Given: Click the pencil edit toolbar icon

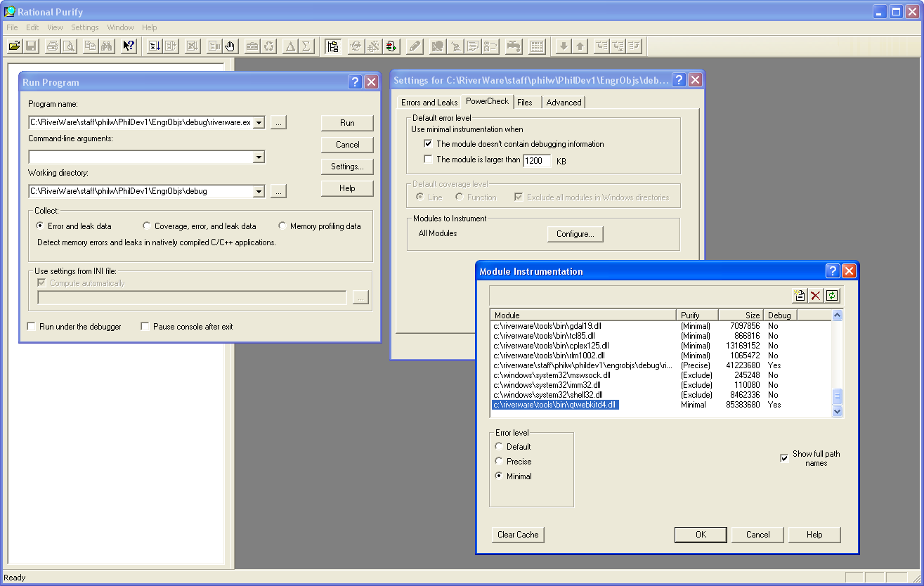Looking at the screenshot, I should (x=415, y=46).
